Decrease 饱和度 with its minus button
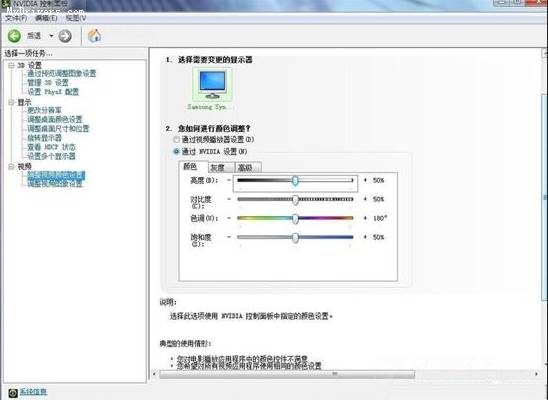 tap(229, 237)
